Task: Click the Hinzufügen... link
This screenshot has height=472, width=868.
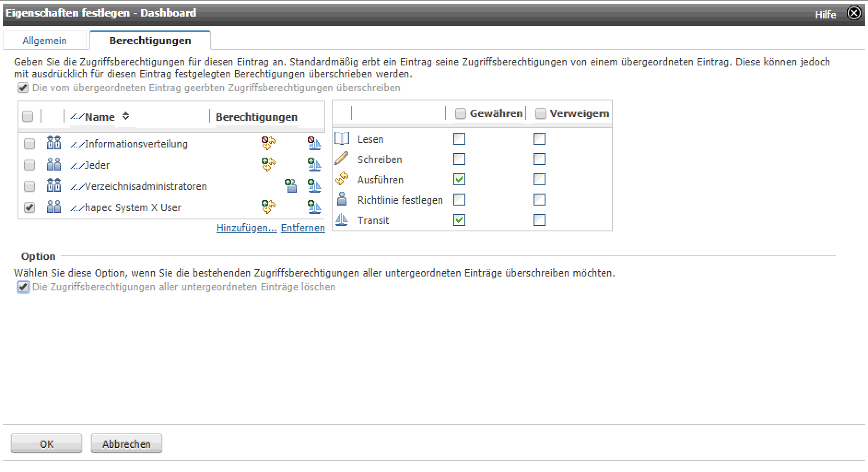Action: click(x=246, y=228)
